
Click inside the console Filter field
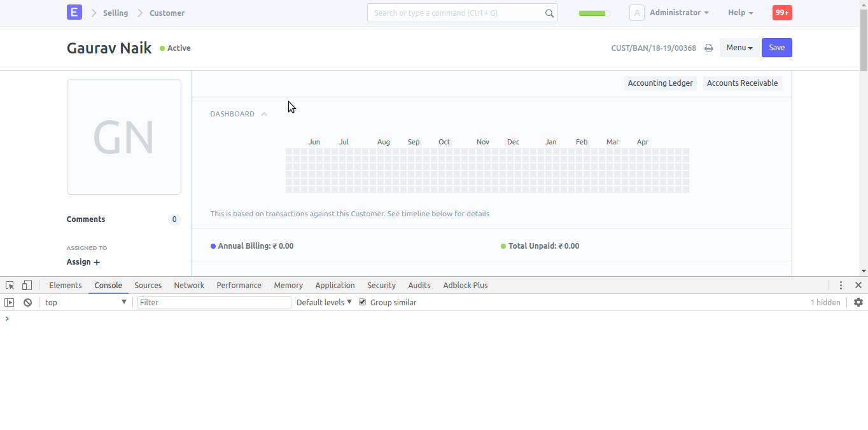click(x=214, y=302)
